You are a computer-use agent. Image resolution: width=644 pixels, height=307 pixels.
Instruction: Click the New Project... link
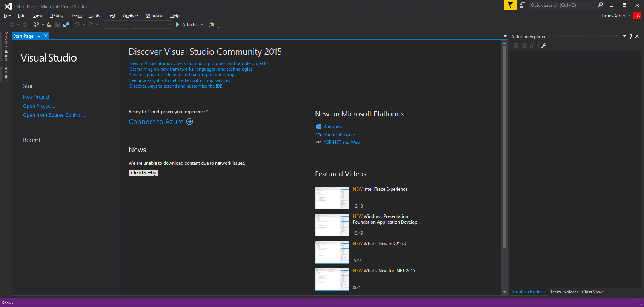[38, 97]
